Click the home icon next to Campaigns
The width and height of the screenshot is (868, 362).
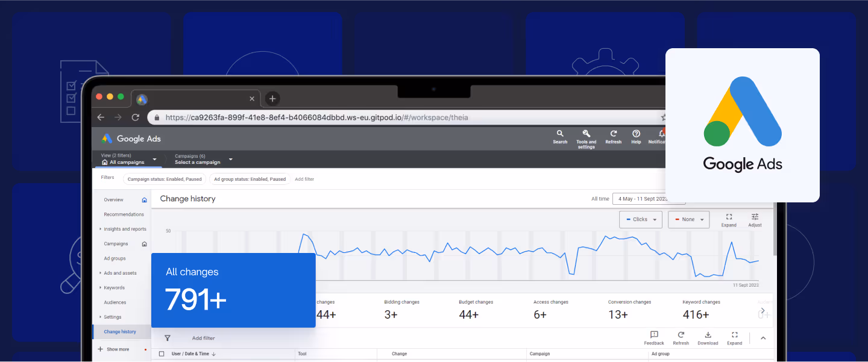[144, 244]
